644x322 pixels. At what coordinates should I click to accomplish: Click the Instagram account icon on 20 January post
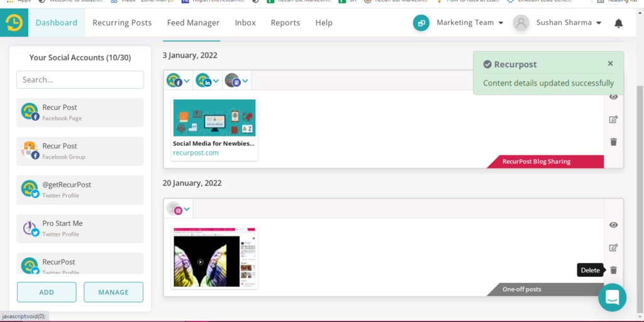174,209
